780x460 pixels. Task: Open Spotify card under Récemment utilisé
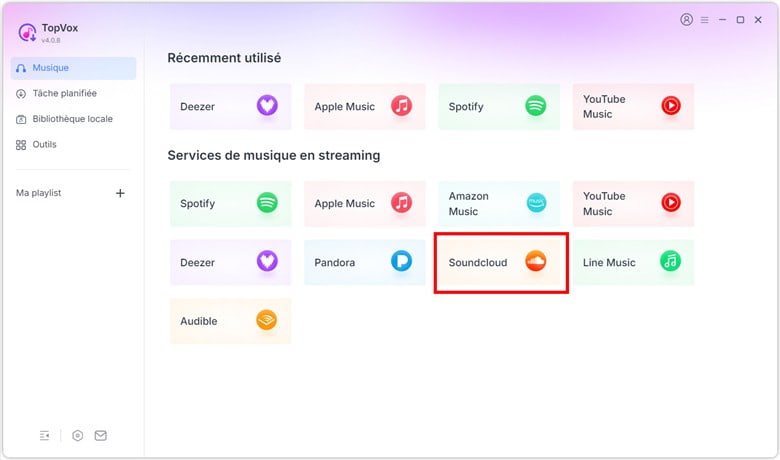(x=499, y=106)
